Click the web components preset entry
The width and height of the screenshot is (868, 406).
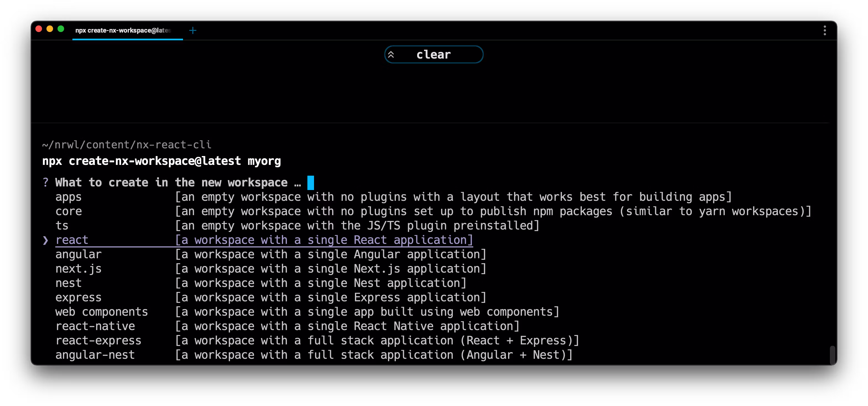point(101,312)
